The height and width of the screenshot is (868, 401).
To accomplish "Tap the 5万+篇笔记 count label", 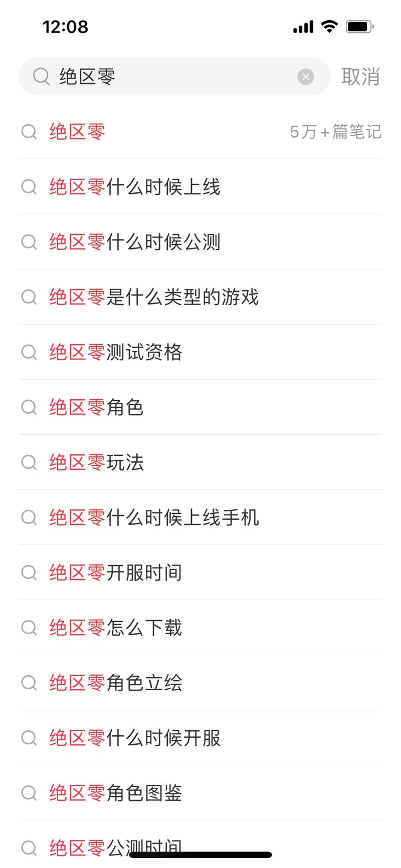I will point(336,132).
